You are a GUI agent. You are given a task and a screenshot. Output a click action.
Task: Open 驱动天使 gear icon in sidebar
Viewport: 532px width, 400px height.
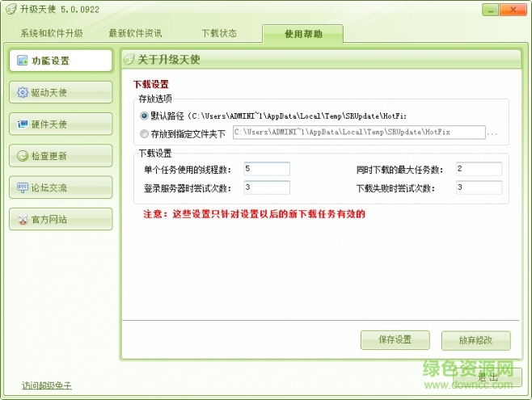(x=22, y=92)
